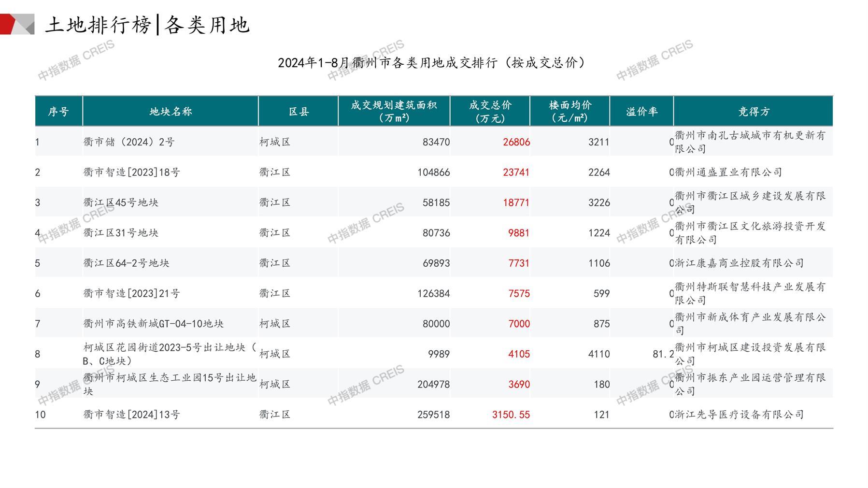
Task: Click the floor price value 4110
Action: (598, 354)
